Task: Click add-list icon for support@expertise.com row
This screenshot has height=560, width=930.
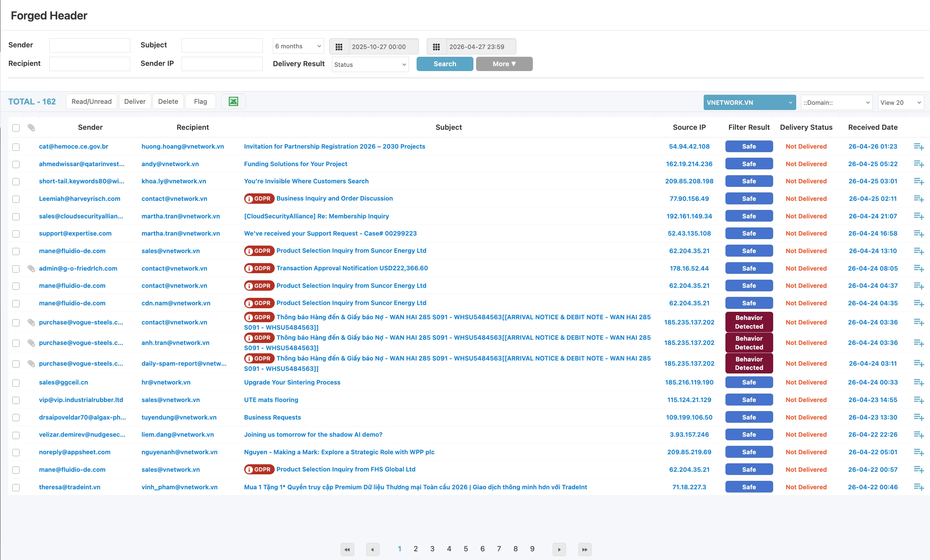Action: pos(919,233)
